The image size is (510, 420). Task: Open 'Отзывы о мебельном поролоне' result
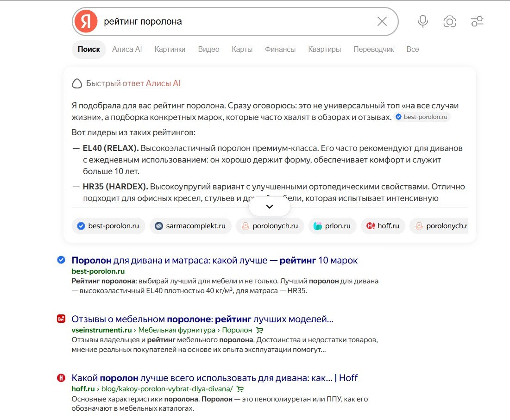[202, 319]
